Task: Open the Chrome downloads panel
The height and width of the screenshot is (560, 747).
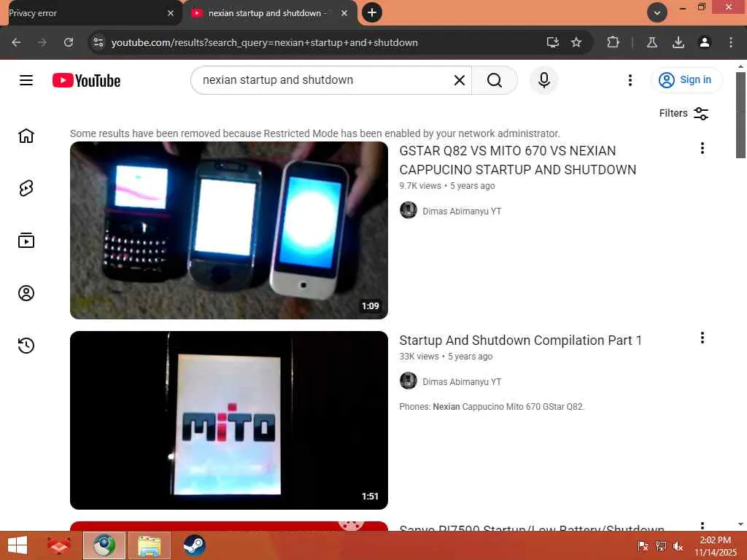Action: pyautogui.click(x=678, y=42)
